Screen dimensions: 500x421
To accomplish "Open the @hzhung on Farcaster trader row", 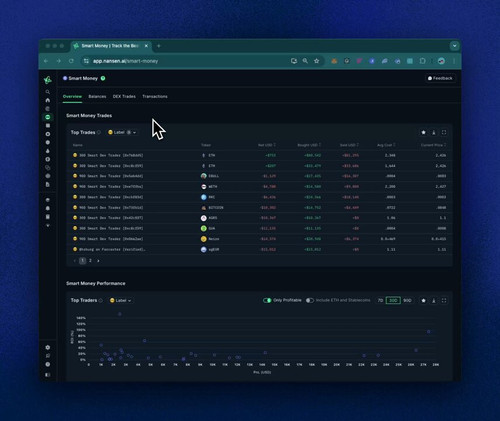I will click(x=260, y=249).
